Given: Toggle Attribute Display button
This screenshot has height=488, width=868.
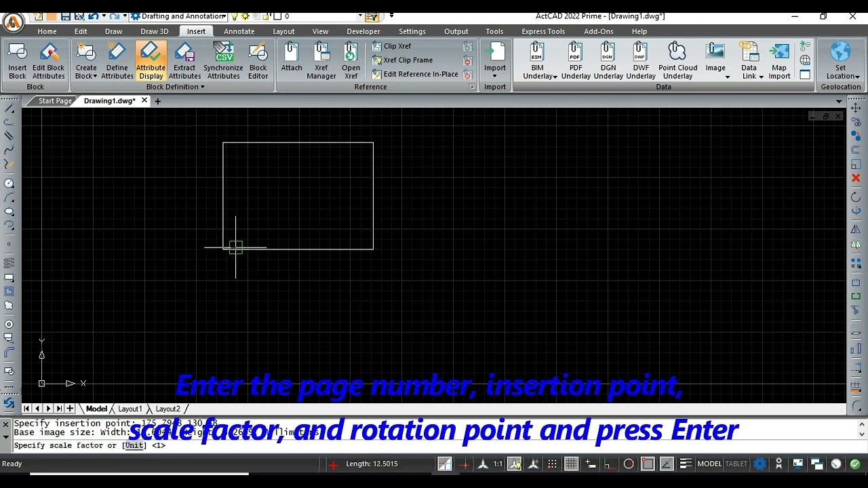Looking at the screenshot, I should point(151,60).
